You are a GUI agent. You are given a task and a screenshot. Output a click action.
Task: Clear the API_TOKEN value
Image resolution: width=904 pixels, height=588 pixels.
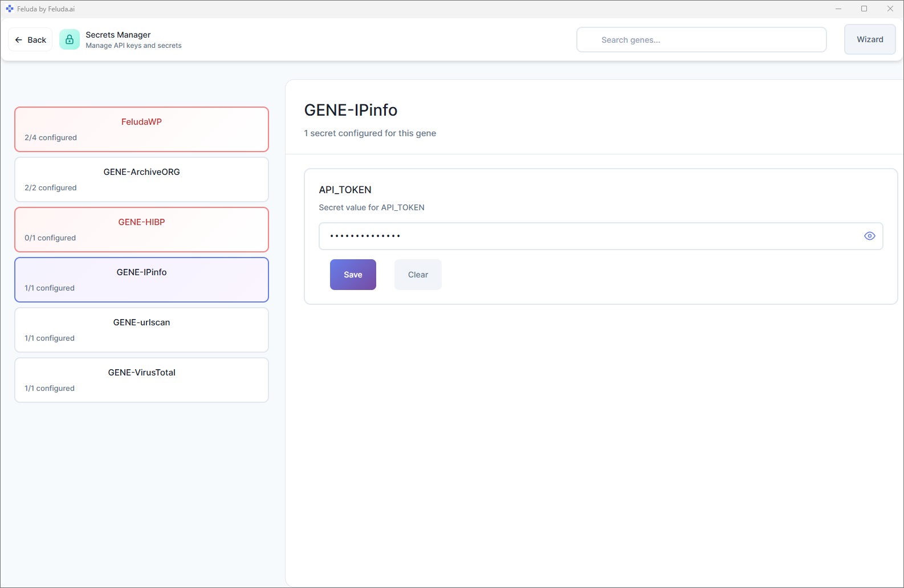point(418,275)
